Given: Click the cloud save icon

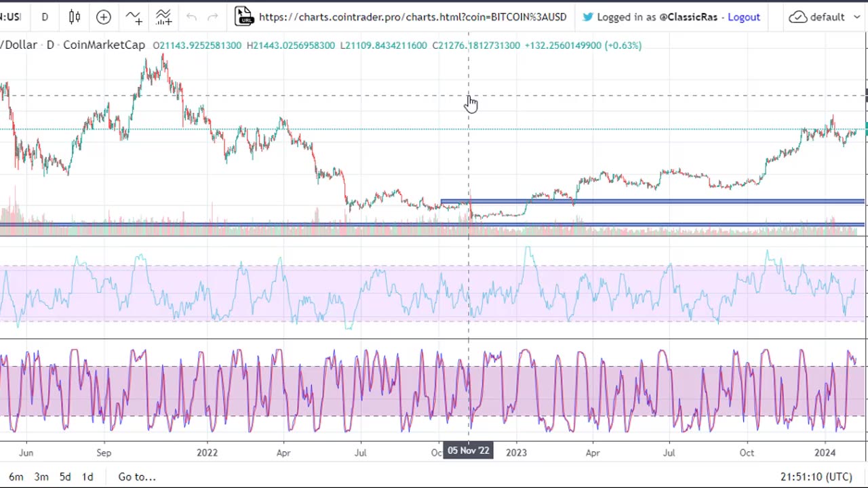Looking at the screenshot, I should coord(798,17).
